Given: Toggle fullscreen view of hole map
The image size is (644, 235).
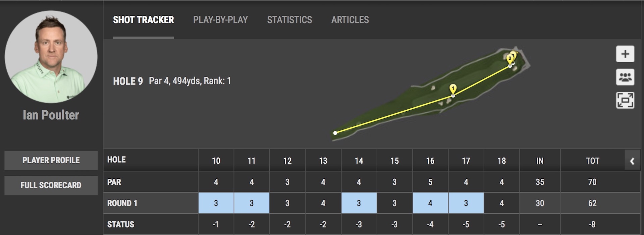Looking at the screenshot, I should 625,100.
